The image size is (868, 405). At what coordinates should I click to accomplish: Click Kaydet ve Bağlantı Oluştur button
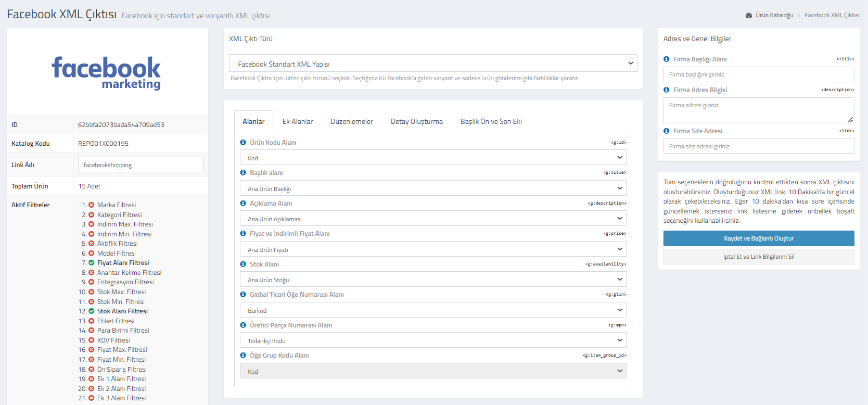click(759, 238)
